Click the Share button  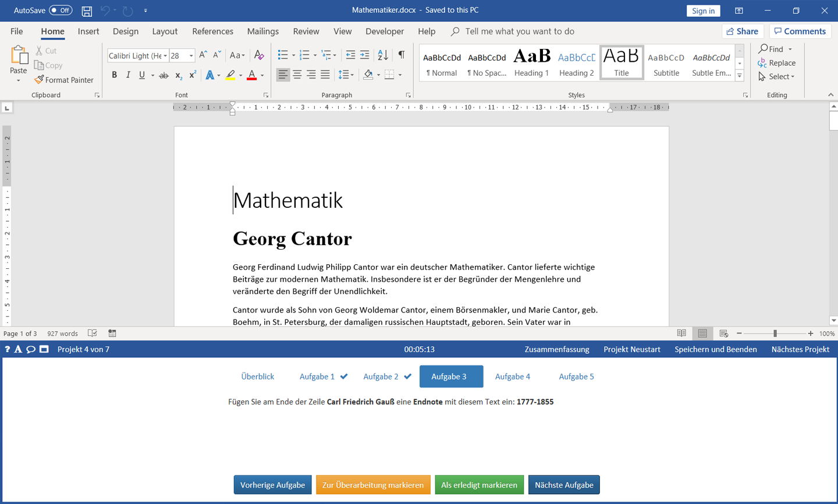(x=743, y=31)
